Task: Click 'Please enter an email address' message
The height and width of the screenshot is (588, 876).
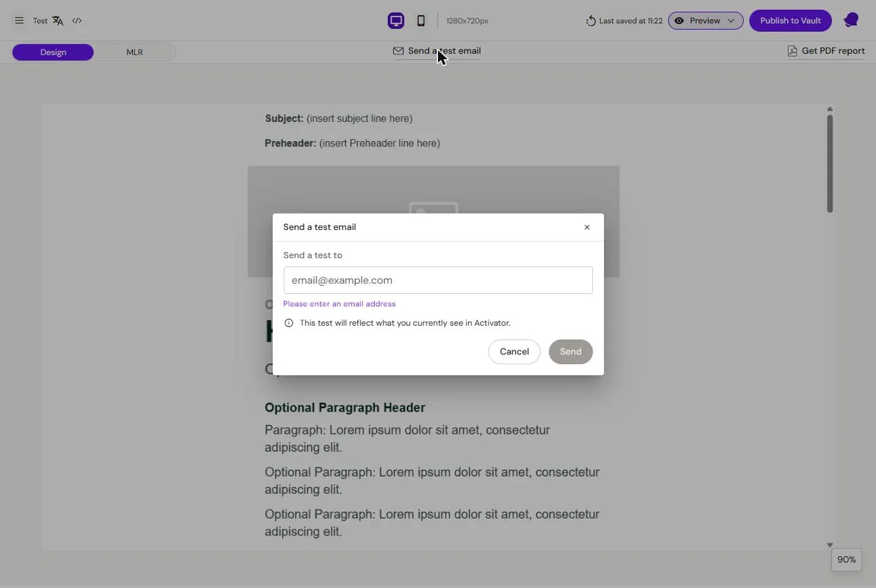Action: click(340, 304)
